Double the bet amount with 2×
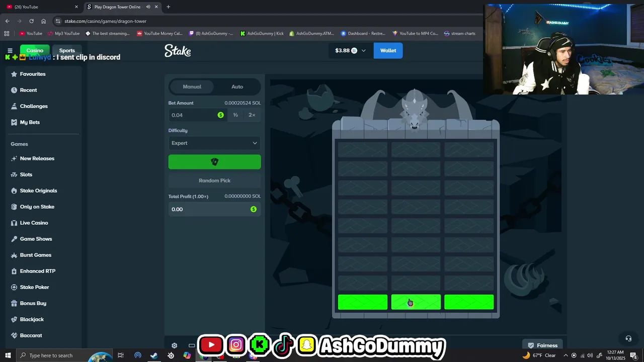Screen dimensions: 644x362 click(252, 115)
